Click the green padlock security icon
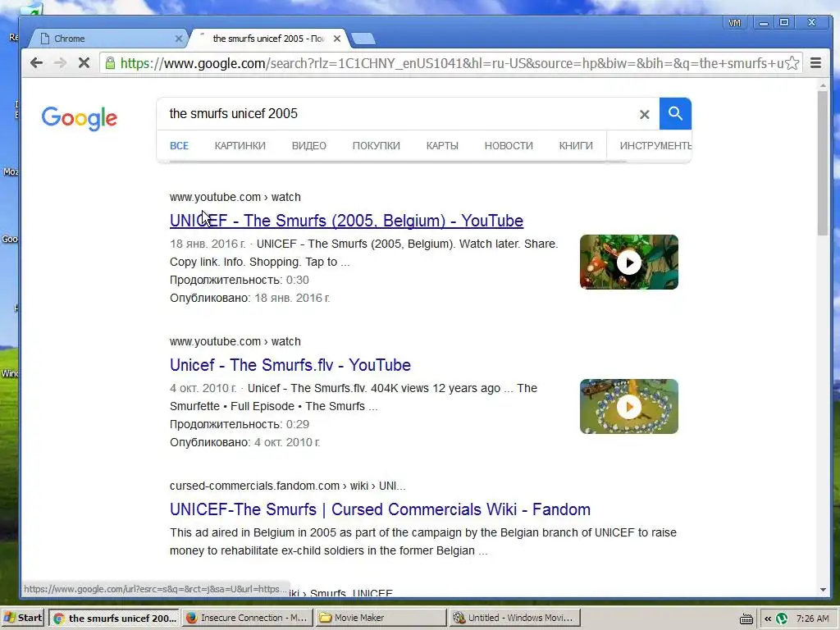Image resolution: width=840 pixels, height=630 pixels. [110, 63]
